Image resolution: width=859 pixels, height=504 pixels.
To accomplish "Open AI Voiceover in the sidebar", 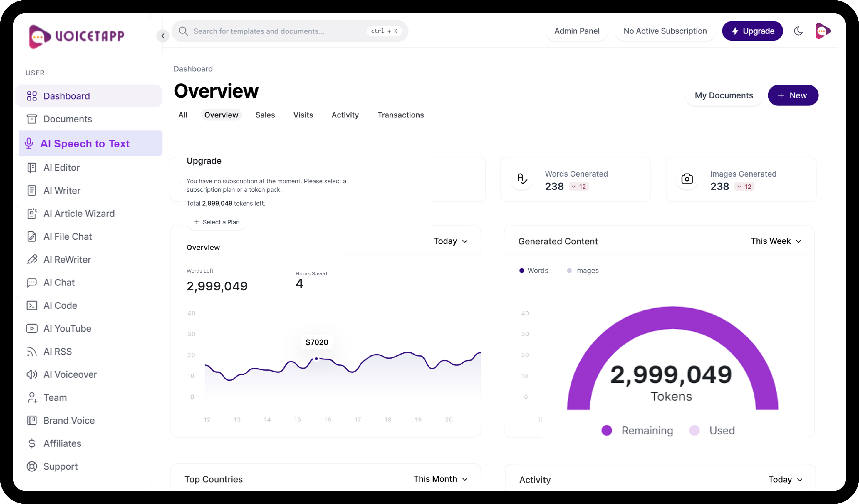I will (89, 374).
